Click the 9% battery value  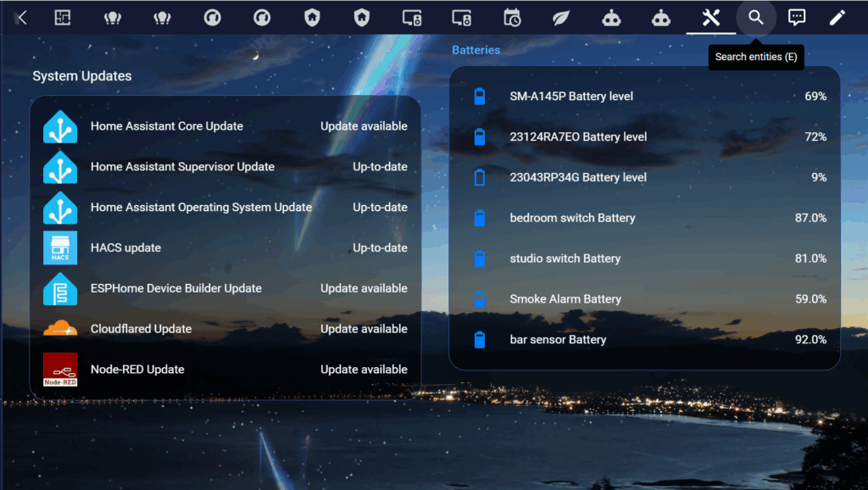point(819,177)
